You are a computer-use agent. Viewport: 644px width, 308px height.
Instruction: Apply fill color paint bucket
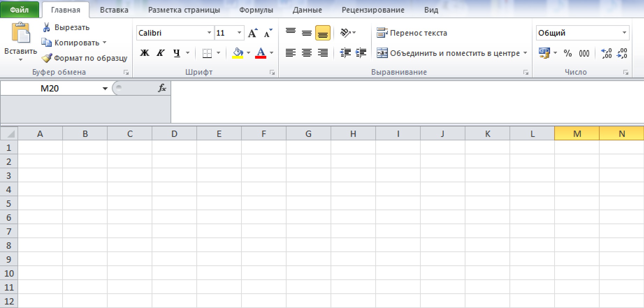(x=238, y=53)
